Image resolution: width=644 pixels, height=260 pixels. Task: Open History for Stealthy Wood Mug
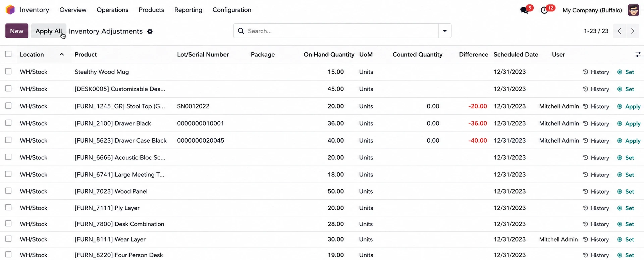(x=596, y=72)
